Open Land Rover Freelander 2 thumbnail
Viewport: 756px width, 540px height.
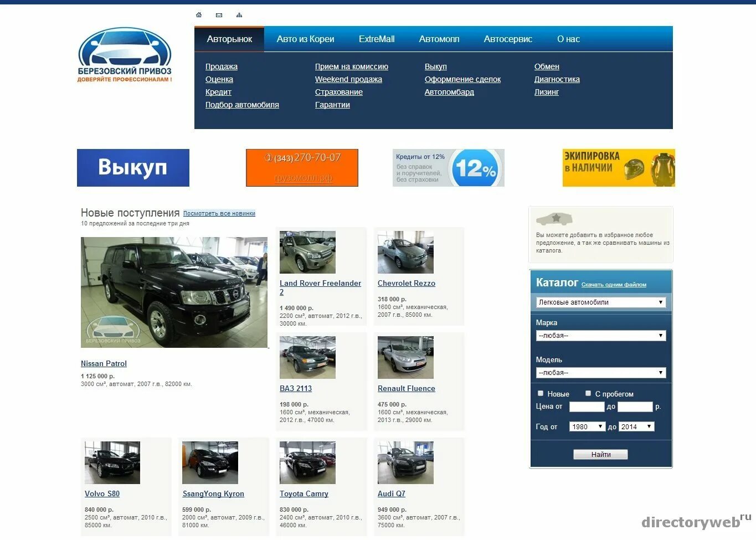[x=307, y=252]
